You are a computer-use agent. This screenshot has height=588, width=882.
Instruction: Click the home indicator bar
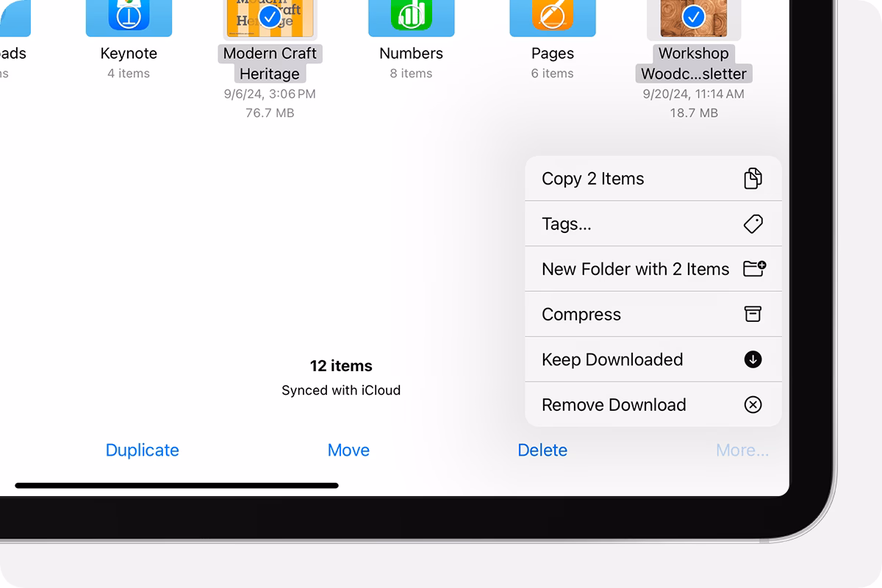tap(176, 486)
